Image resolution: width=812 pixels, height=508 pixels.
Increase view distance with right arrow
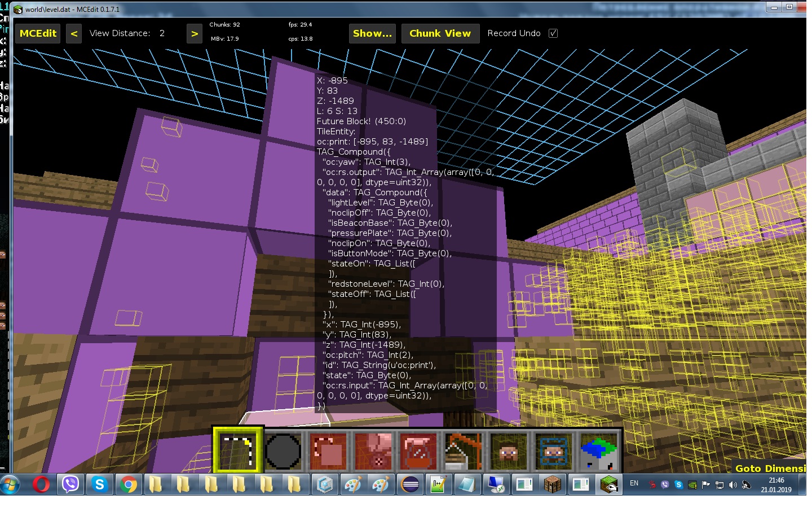pyautogui.click(x=195, y=33)
